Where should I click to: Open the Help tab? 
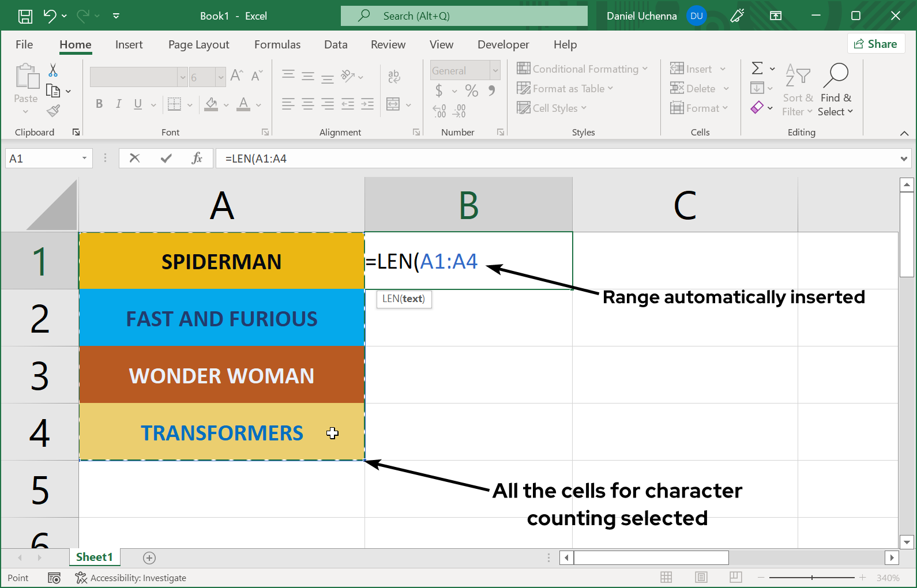coord(565,44)
